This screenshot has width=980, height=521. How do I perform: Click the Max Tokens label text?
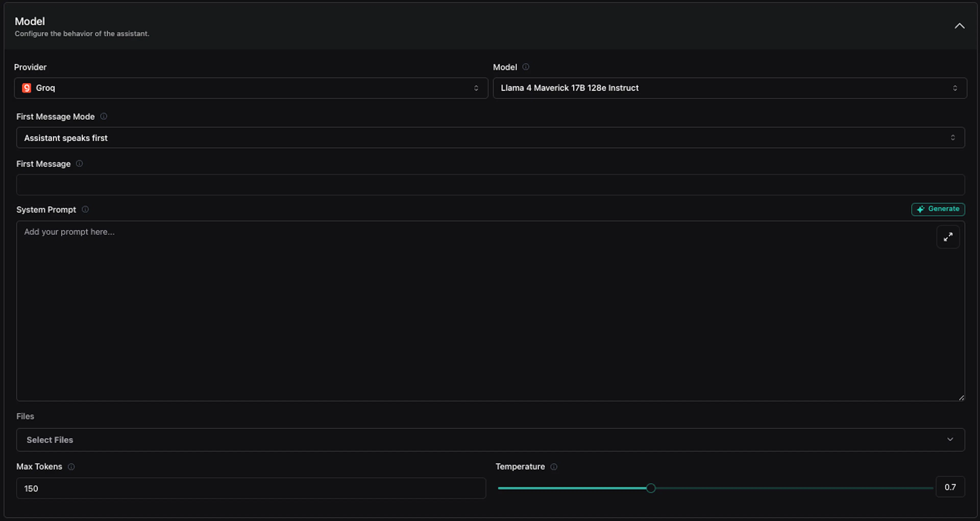(39, 467)
